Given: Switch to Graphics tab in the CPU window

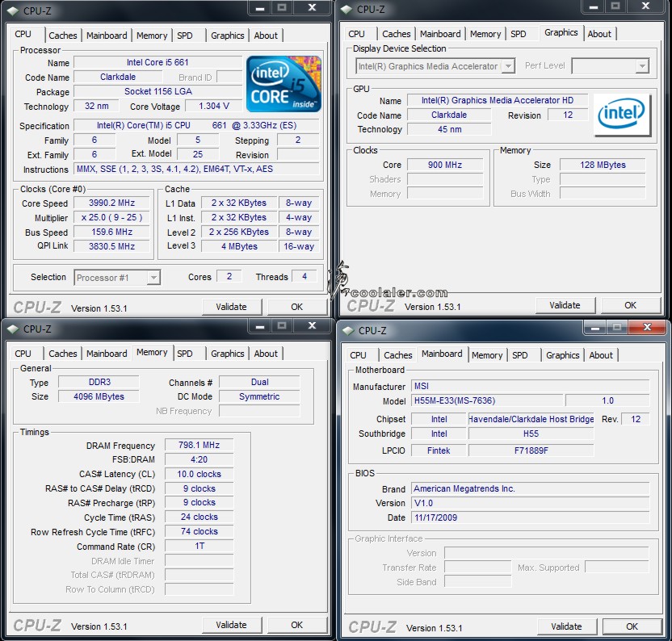Looking at the screenshot, I should tap(227, 36).
